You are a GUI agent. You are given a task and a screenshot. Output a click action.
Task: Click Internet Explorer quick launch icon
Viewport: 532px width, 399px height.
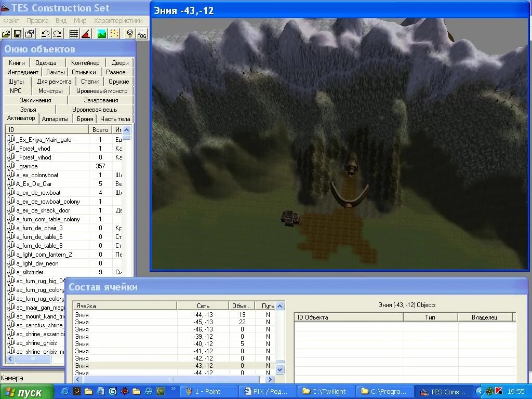[64, 391]
